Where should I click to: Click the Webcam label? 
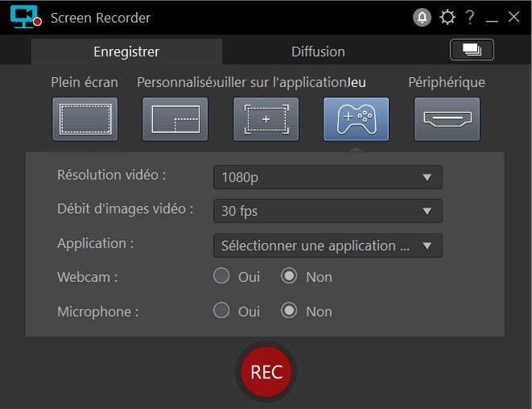point(87,277)
